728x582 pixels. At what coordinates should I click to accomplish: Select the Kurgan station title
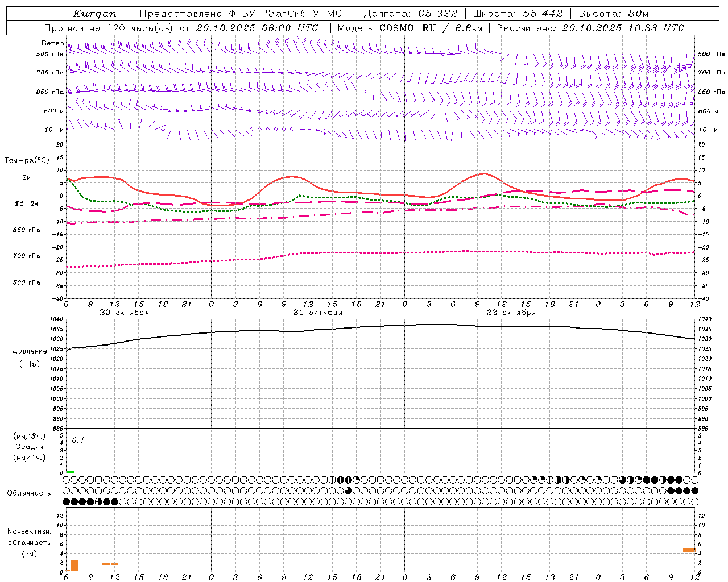point(94,14)
